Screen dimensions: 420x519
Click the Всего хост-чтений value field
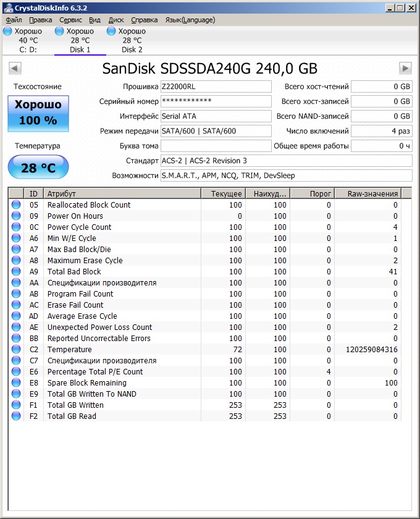point(382,86)
